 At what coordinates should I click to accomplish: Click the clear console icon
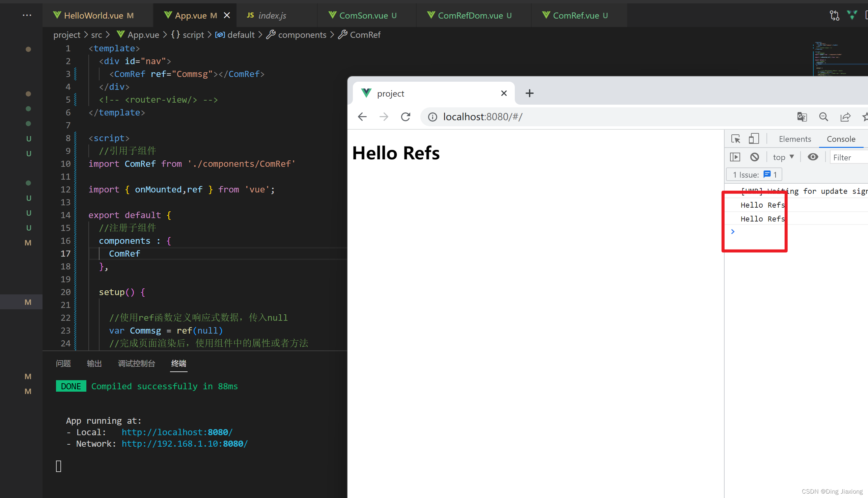coord(755,157)
